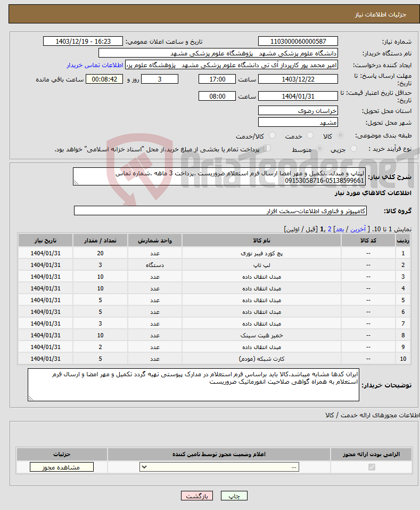Image resolution: width=420 pixels, height=510 pixels.
Task: Select the کالا radio button
Action: click(x=340, y=135)
